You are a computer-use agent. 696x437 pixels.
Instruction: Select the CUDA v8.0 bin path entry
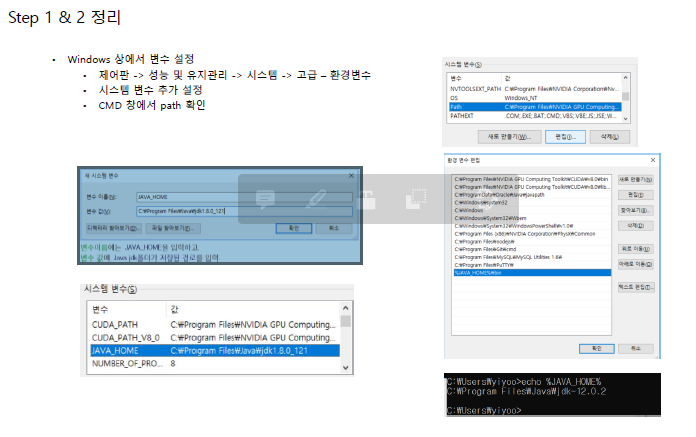532,179
